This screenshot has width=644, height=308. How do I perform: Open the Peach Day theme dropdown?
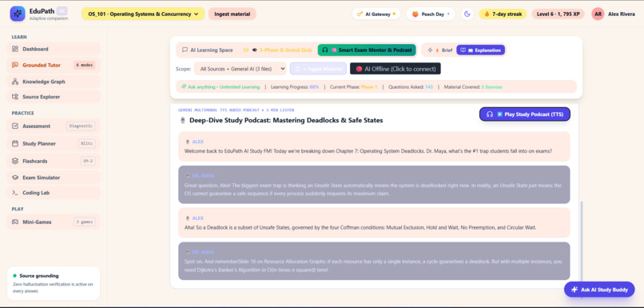pos(431,14)
